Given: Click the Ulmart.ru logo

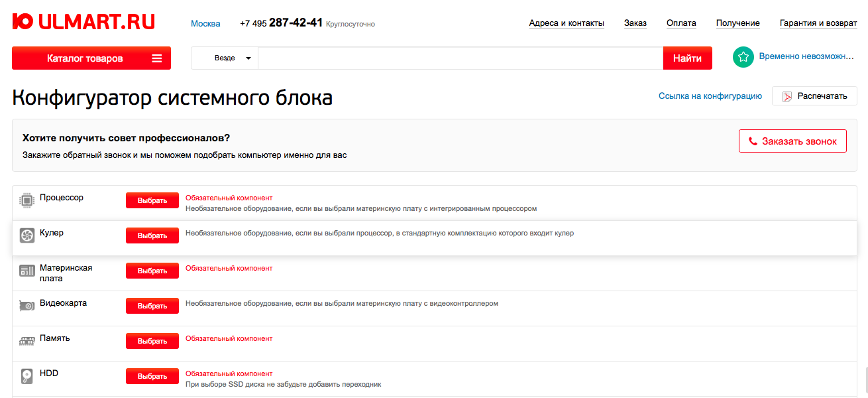Looking at the screenshot, I should [83, 22].
